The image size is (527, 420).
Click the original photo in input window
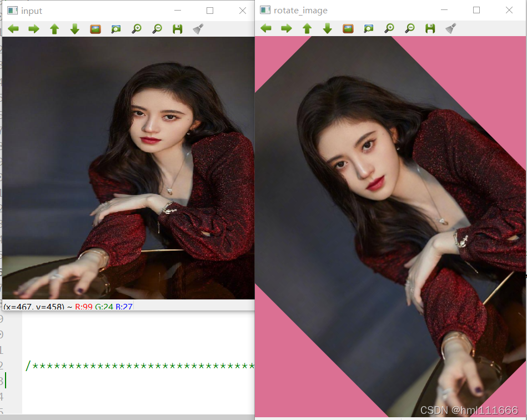[128, 168]
